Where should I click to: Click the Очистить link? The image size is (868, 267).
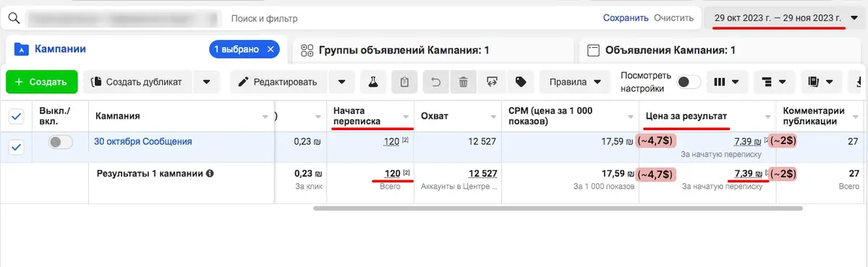tap(673, 18)
